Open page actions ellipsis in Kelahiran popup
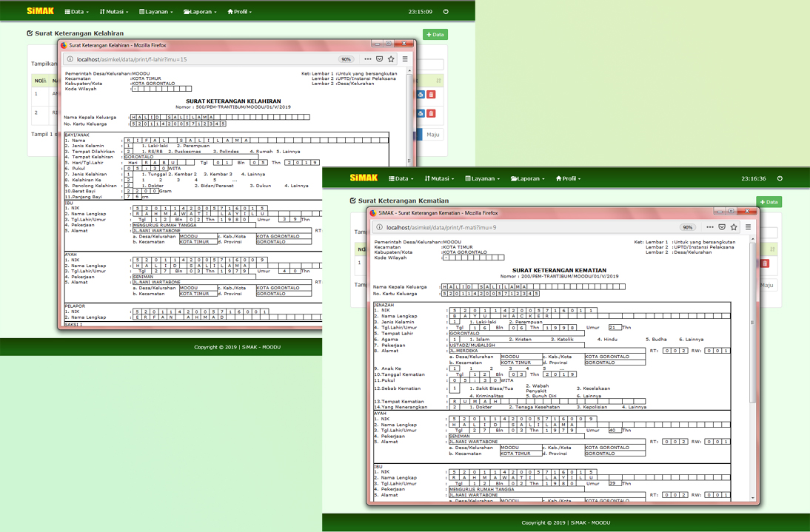Image resolution: width=810 pixels, height=532 pixels. pos(367,59)
